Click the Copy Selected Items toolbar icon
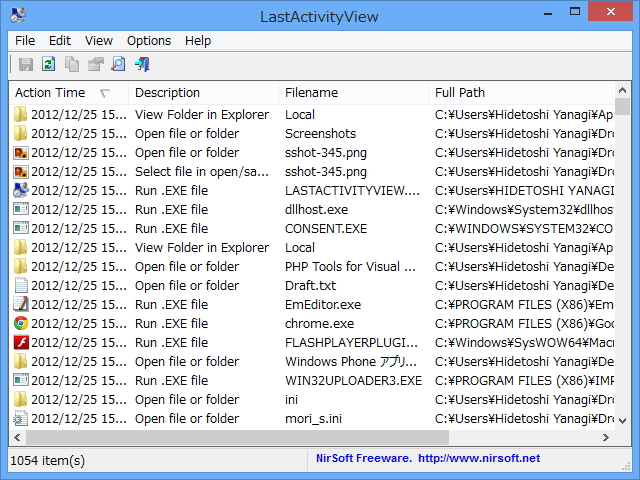 [x=72, y=64]
